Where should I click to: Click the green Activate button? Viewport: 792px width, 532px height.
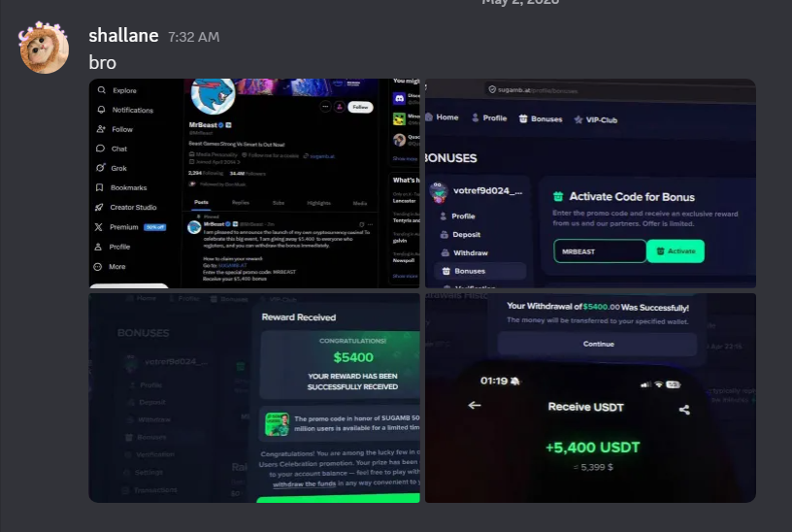[676, 251]
